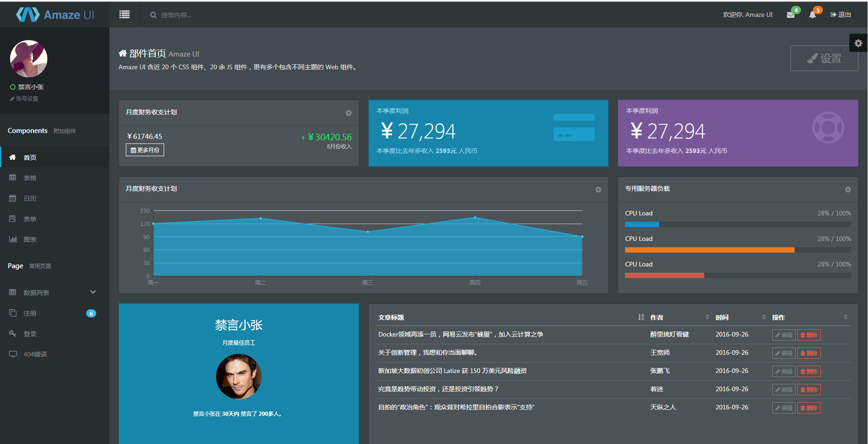Viewport: 868px width, 444px height.
Task: Sort table by 作者 column arrows
Action: [x=707, y=317]
